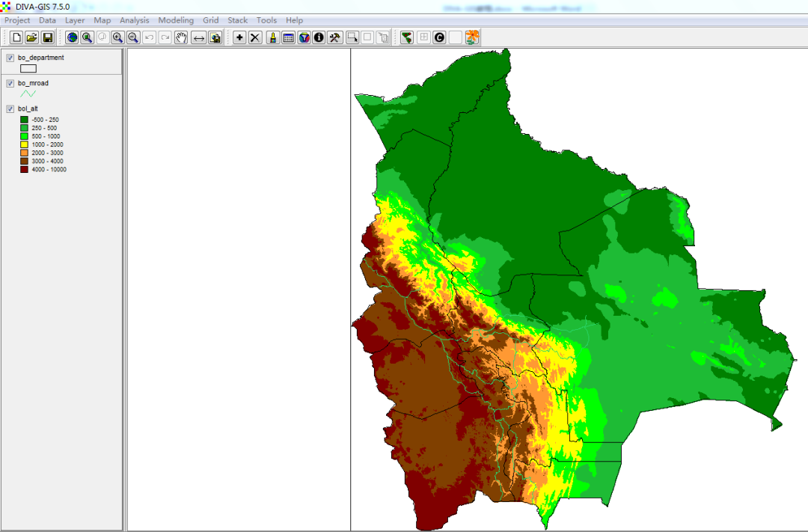This screenshot has width=808, height=532.
Task: Zoom to full extent globe icon
Action: pyautogui.click(x=72, y=37)
